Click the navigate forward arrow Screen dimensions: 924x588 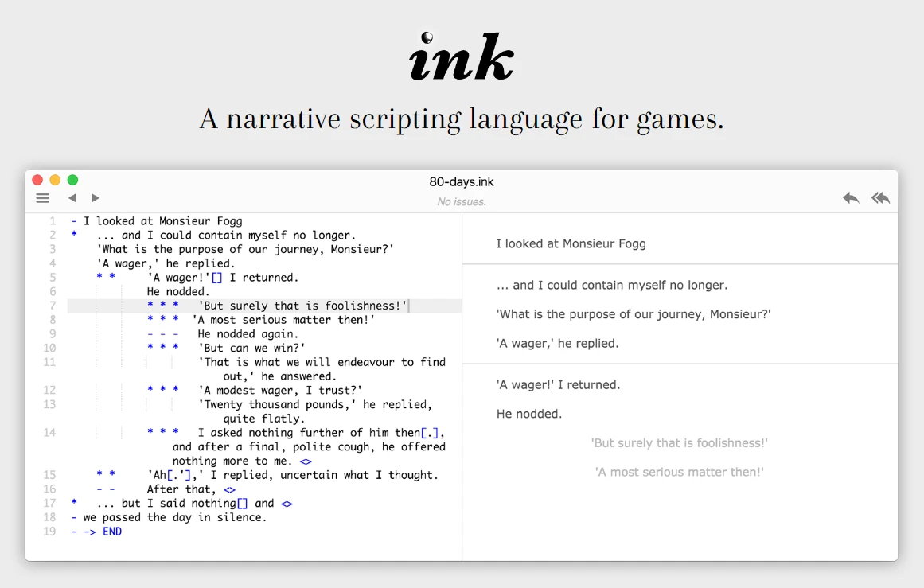[x=96, y=198]
